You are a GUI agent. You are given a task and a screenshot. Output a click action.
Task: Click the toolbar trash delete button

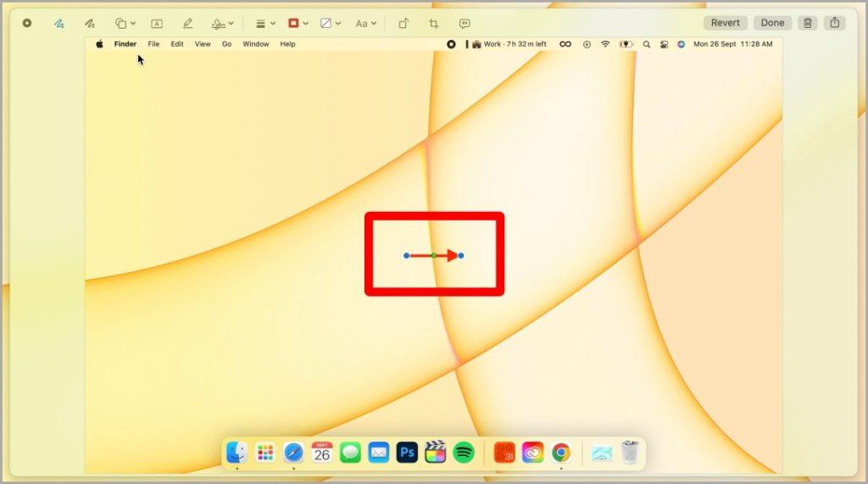pyautogui.click(x=808, y=23)
